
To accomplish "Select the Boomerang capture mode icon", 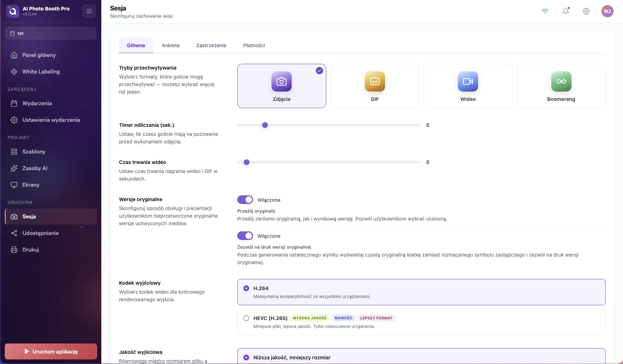I will [x=561, y=81].
